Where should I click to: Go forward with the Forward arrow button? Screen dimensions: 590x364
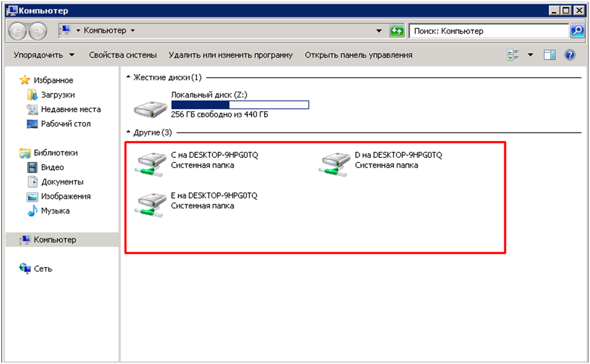pos(38,31)
